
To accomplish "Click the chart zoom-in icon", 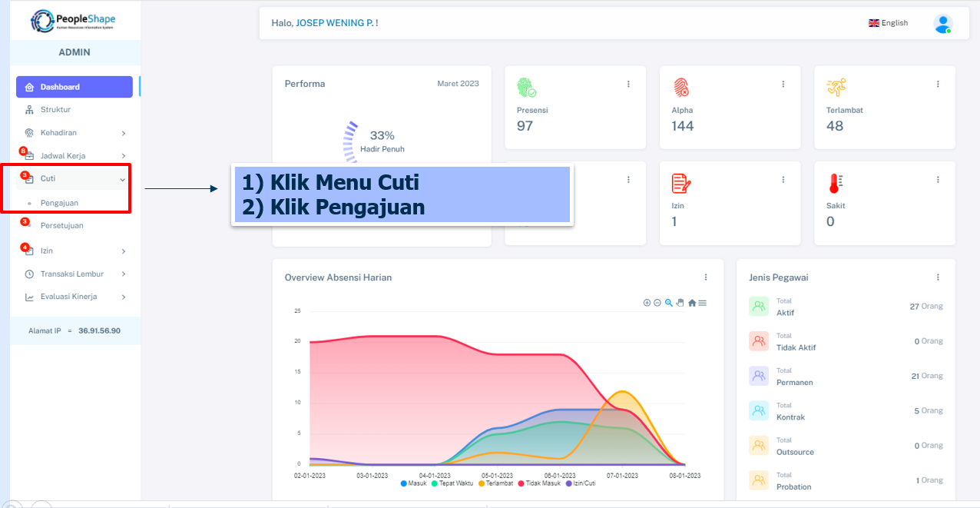I will 647,303.
